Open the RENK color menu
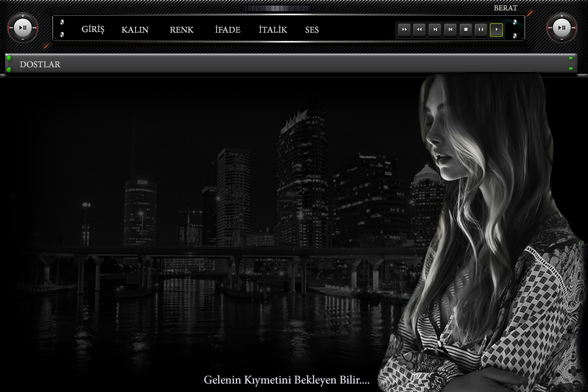 [x=181, y=30]
